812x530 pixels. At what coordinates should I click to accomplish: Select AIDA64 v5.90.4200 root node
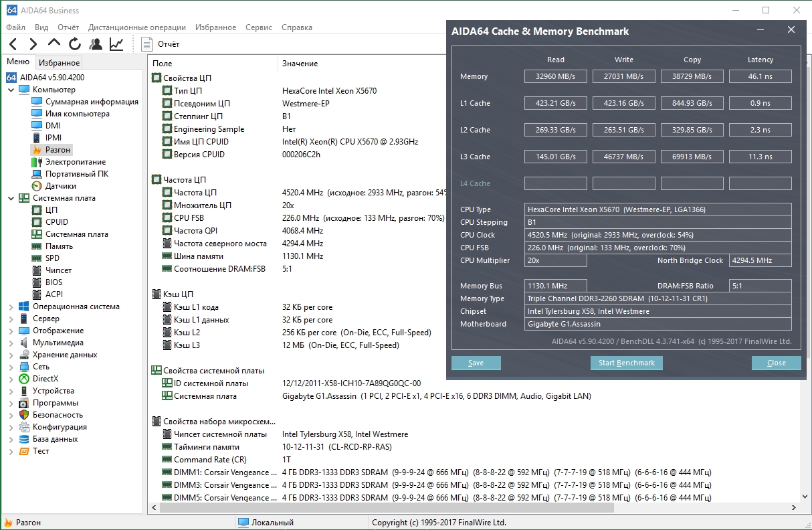(52, 78)
